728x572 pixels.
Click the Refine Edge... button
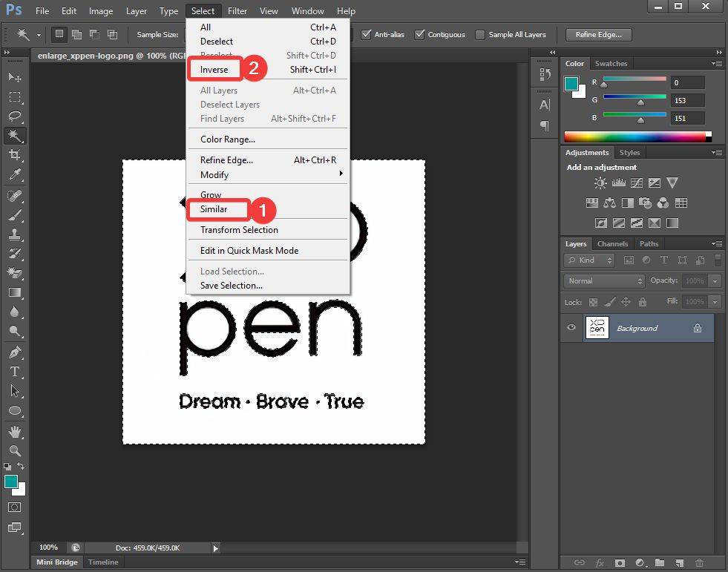598,34
